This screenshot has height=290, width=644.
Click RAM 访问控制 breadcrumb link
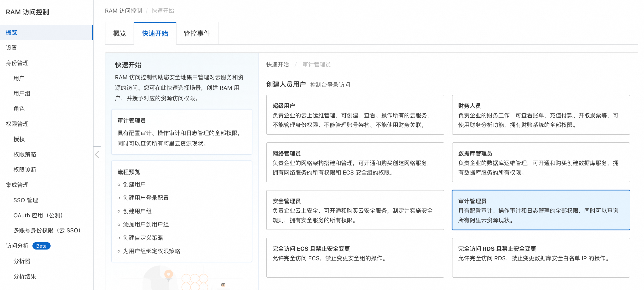coord(123,11)
